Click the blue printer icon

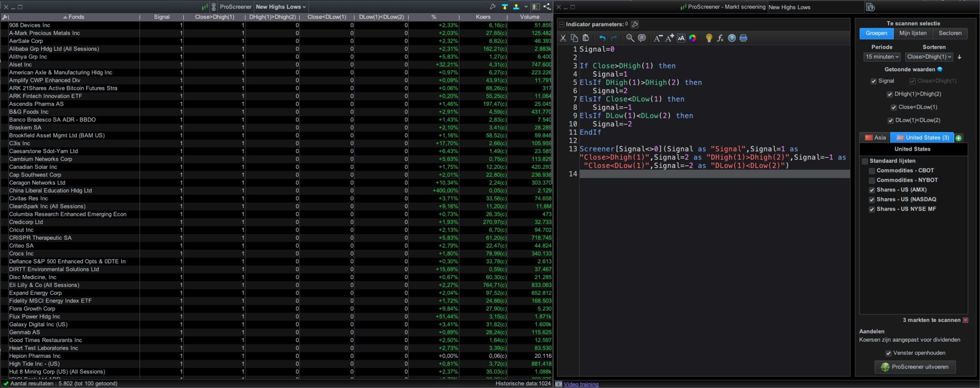coord(743,38)
